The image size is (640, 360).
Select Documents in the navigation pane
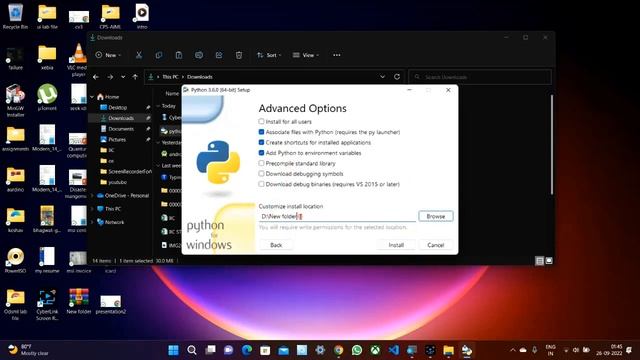[121, 129]
